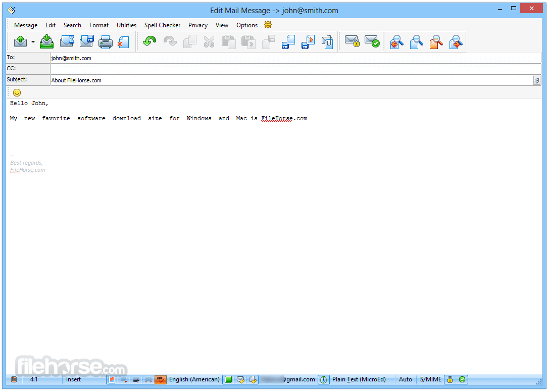Open the Search menu
Image resolution: width=549 pixels, height=392 pixels.
pyautogui.click(x=73, y=25)
